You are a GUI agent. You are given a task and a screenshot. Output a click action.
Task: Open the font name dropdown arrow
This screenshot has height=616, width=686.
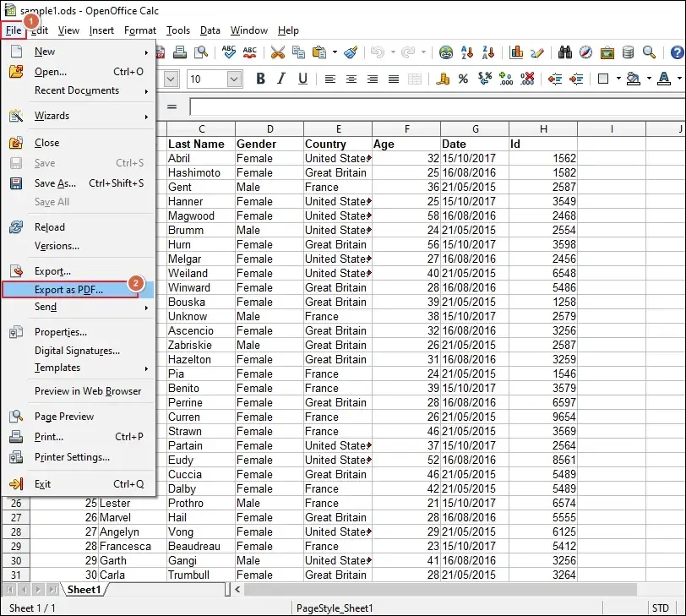pyautogui.click(x=171, y=79)
